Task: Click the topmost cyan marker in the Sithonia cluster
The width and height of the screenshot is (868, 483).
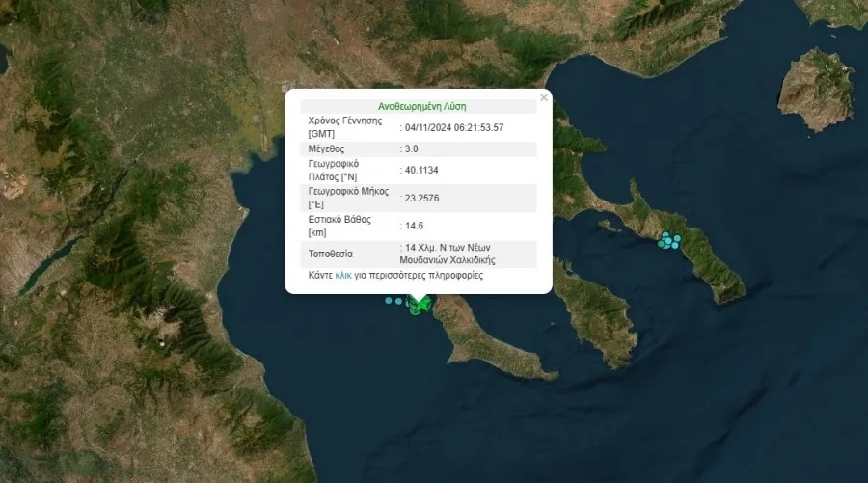Action: 665,234
